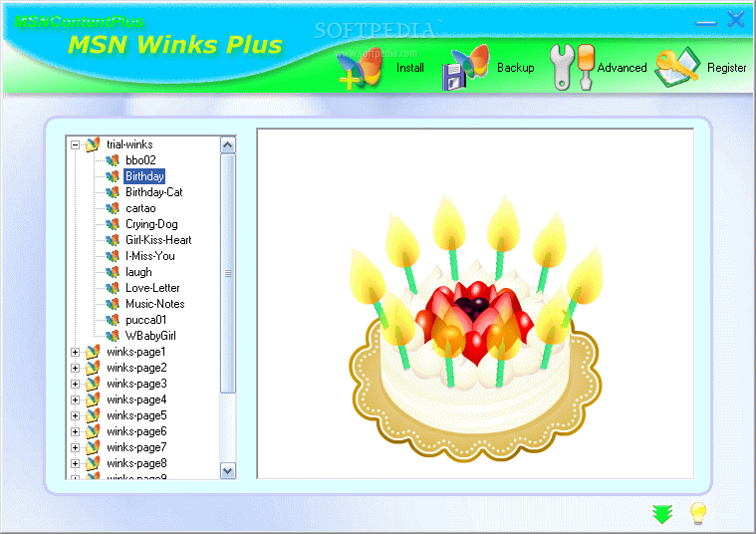Click the winks-page7 folder name
The width and height of the screenshot is (756, 534).
click(136, 447)
